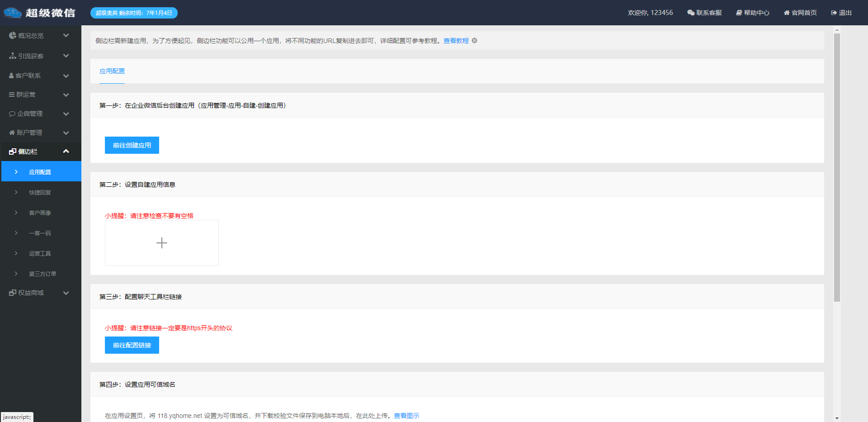The height and width of the screenshot is (422, 868).
Task: Click the 前往配置链接 button
Action: click(132, 345)
